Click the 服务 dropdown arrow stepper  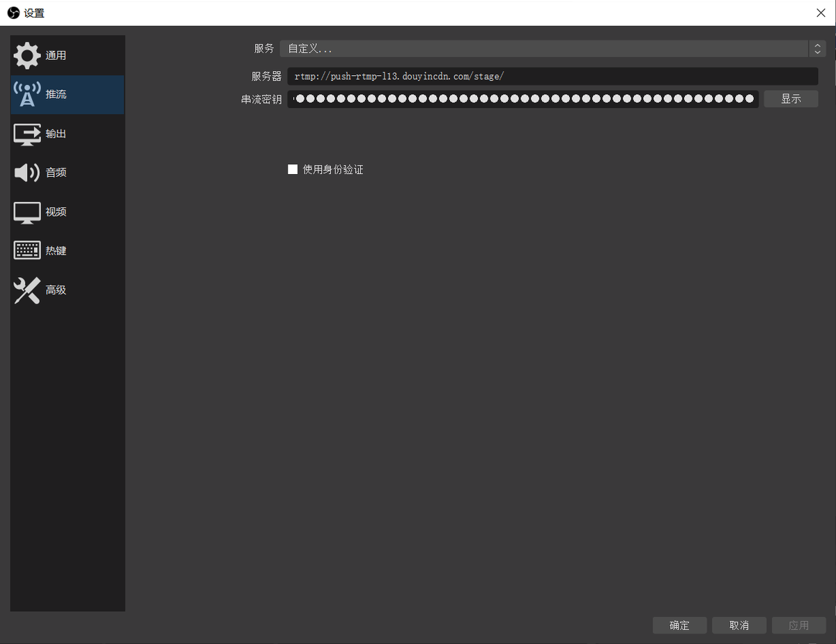(x=817, y=49)
